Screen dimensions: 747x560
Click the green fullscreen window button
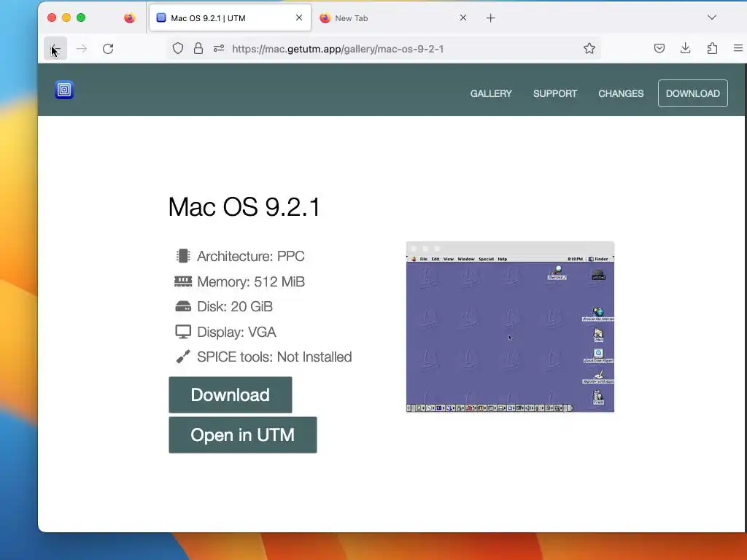81,17
